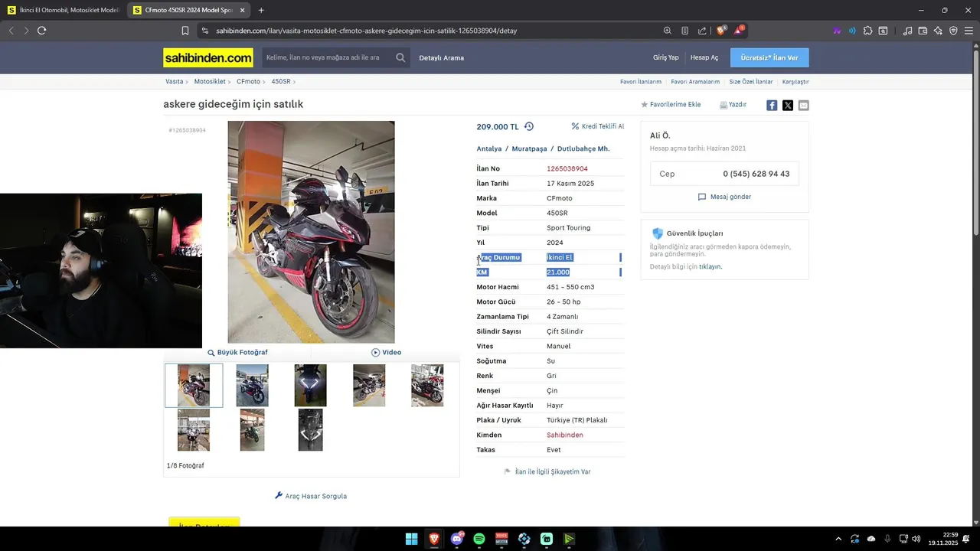This screenshot has width=980, height=551.
Task: Open browser extensions puzzle icon
Action: pos(867,31)
